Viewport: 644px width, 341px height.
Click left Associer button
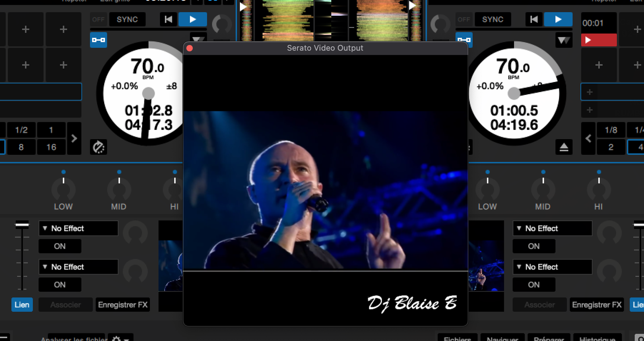pos(66,305)
